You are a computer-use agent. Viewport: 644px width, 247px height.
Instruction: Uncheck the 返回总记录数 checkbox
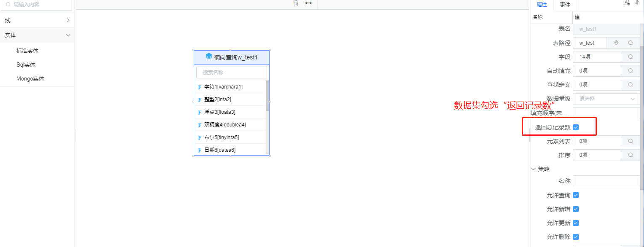576,127
